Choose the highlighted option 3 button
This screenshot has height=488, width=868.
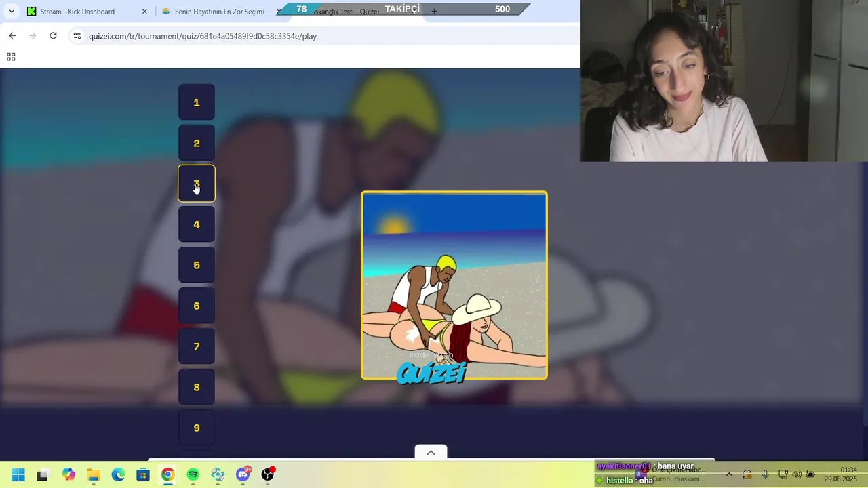click(x=197, y=184)
